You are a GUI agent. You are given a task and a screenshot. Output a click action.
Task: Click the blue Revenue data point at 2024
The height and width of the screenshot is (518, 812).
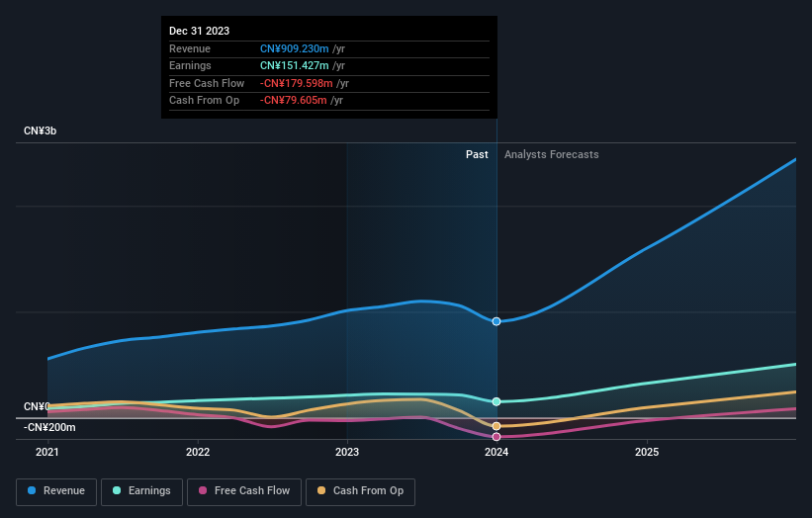point(496,321)
